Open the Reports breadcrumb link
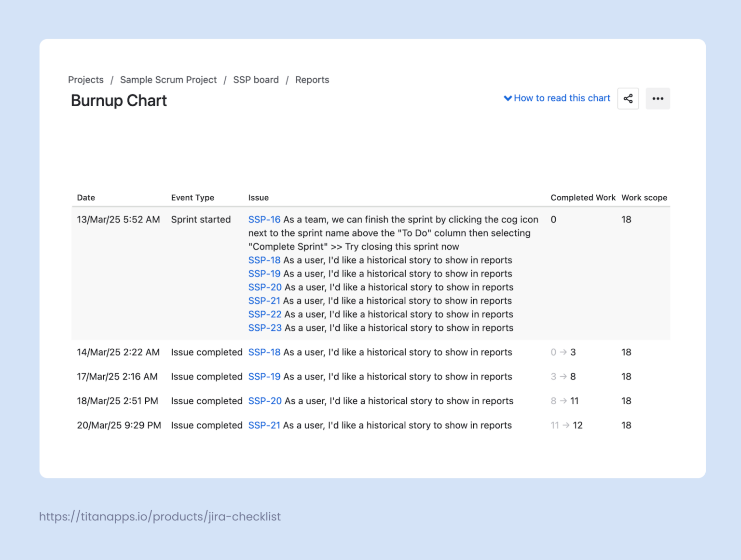This screenshot has height=560, width=741. click(312, 80)
